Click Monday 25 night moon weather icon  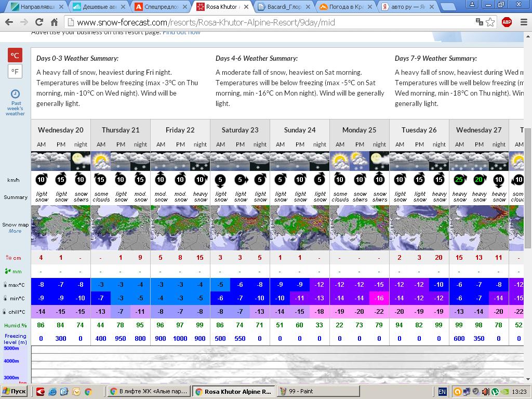point(379,161)
